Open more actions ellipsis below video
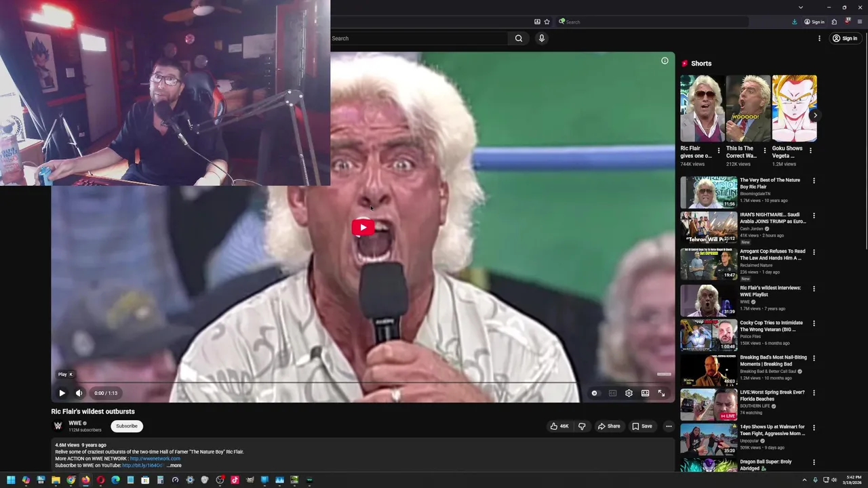 669,426
